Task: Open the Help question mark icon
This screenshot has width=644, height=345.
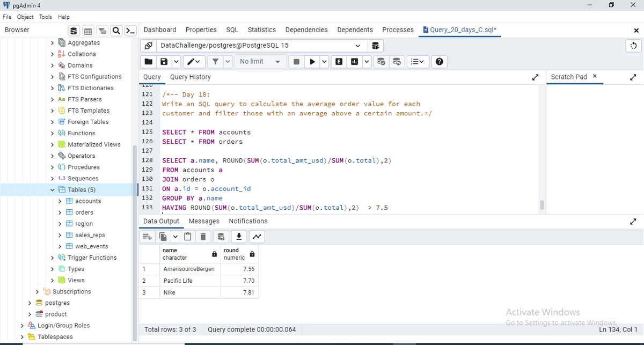Action: 440,62
